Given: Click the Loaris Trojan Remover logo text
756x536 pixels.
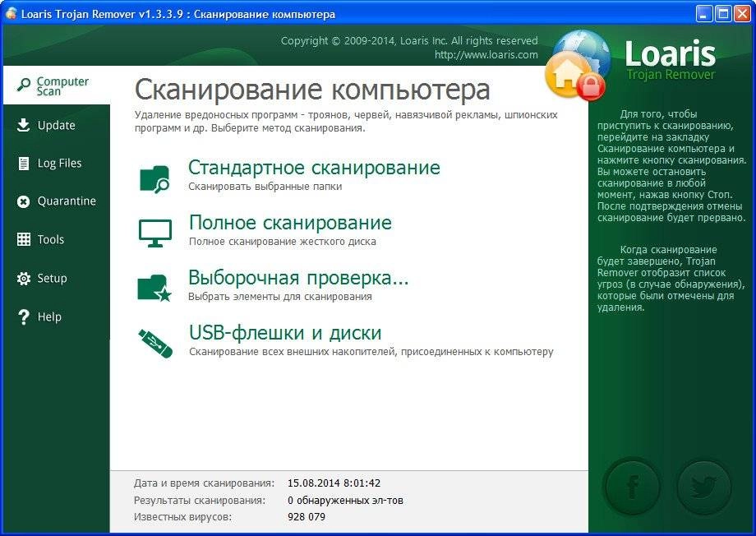Looking at the screenshot, I should (671, 60).
